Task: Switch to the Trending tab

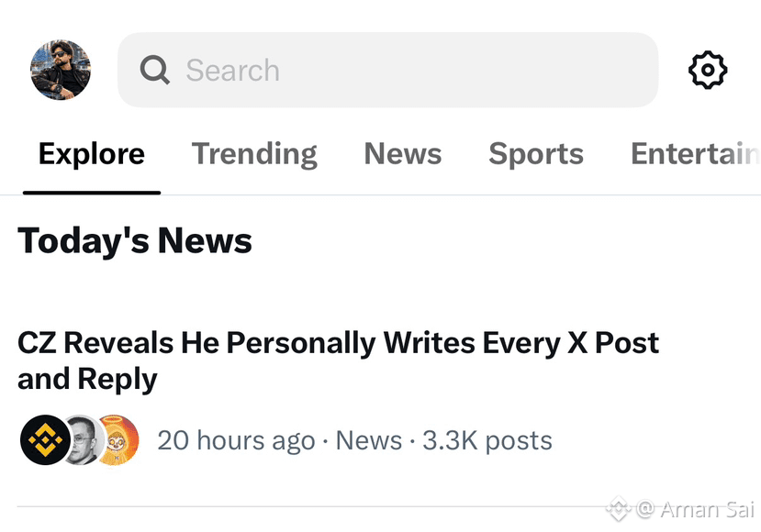Action: click(x=254, y=154)
